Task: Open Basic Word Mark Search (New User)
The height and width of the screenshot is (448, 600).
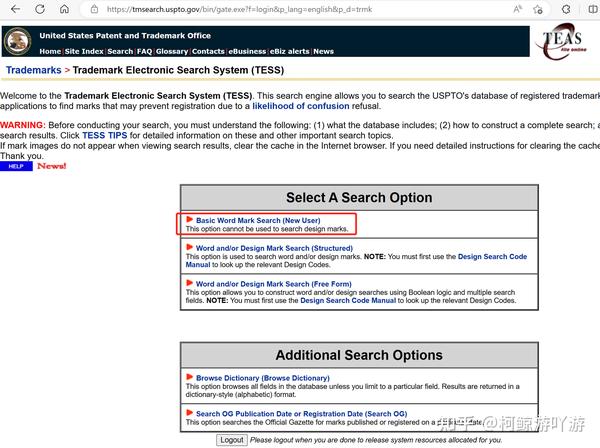Action: click(258, 220)
